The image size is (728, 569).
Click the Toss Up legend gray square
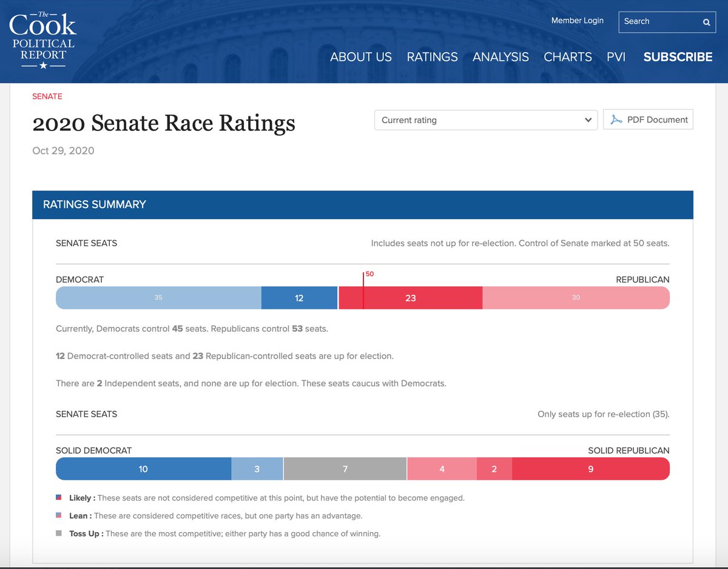(x=59, y=534)
